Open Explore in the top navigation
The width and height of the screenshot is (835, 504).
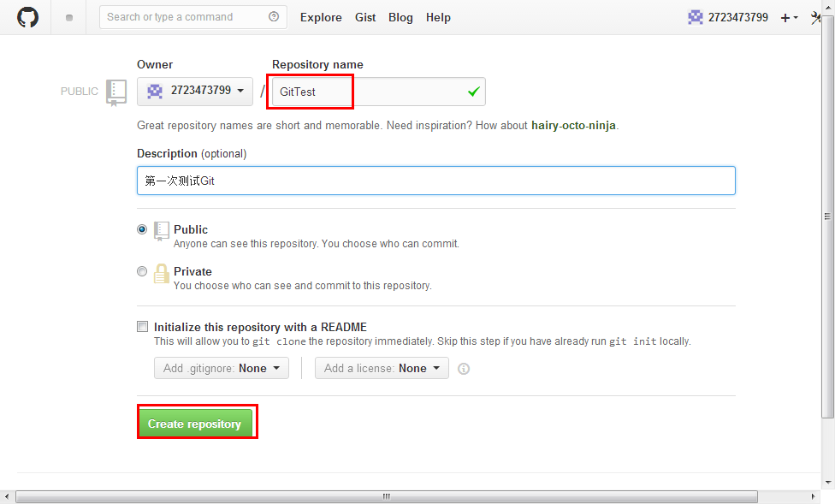click(321, 17)
